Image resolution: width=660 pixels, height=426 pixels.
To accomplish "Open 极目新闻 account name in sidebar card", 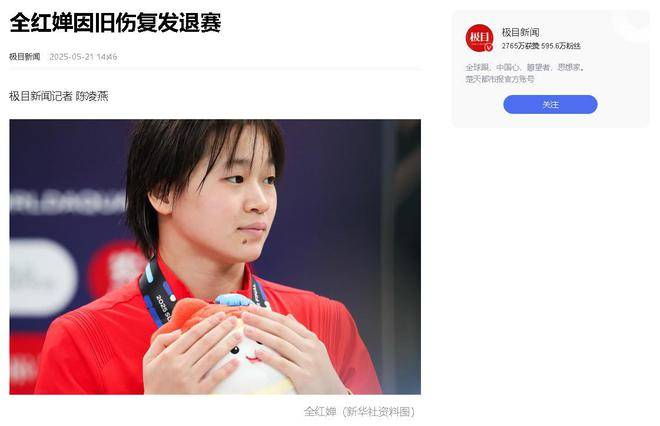I will coord(520,32).
